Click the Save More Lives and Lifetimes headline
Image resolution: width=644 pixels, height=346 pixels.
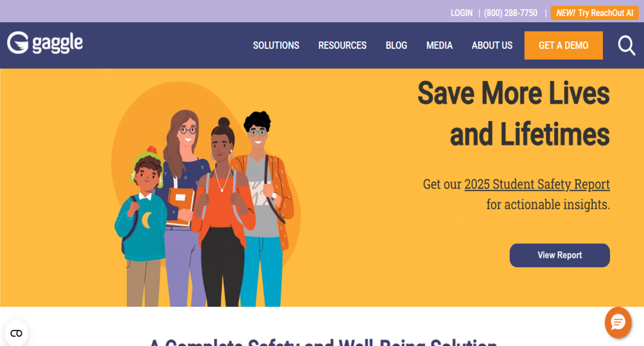(x=513, y=113)
